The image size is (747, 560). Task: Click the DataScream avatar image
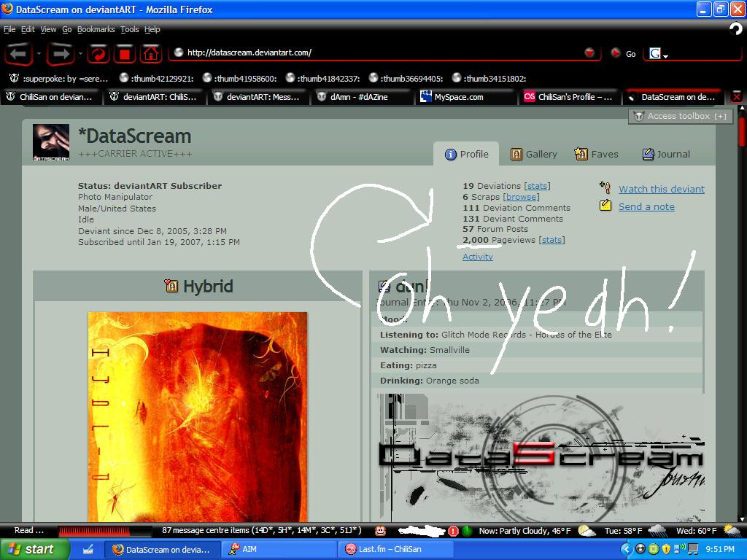(51, 142)
